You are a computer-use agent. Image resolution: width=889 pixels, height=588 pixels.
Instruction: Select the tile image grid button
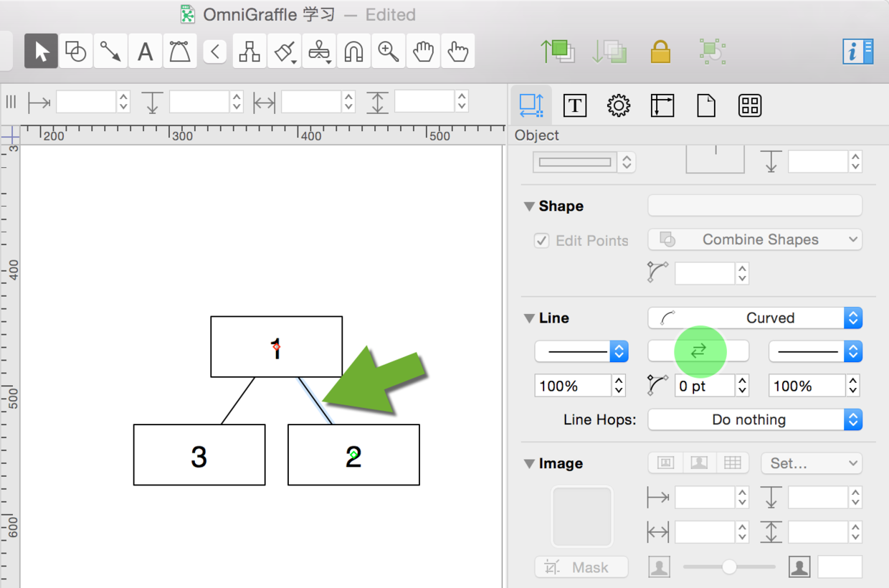click(x=732, y=463)
